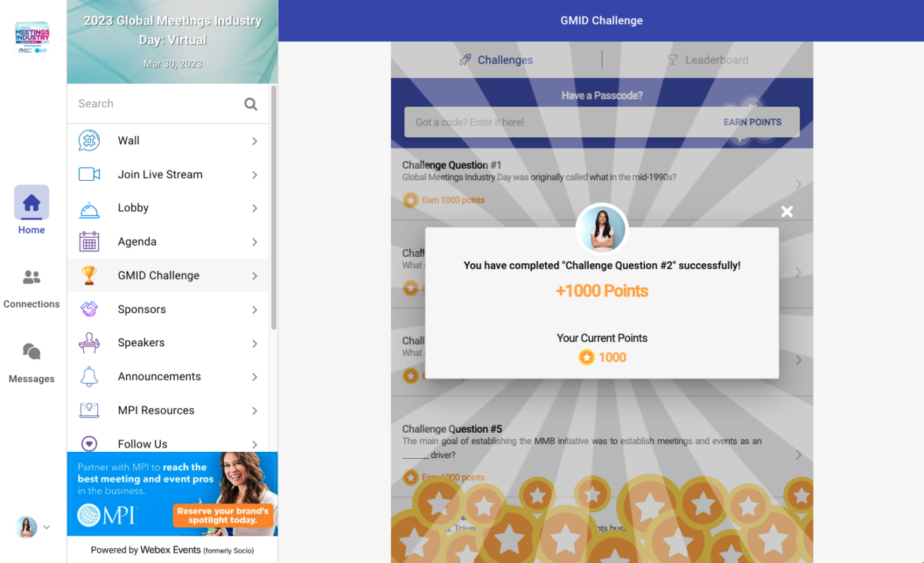Screen dimensions: 924x563
Task: Open Challenge Question #1 title
Action: [451, 165]
